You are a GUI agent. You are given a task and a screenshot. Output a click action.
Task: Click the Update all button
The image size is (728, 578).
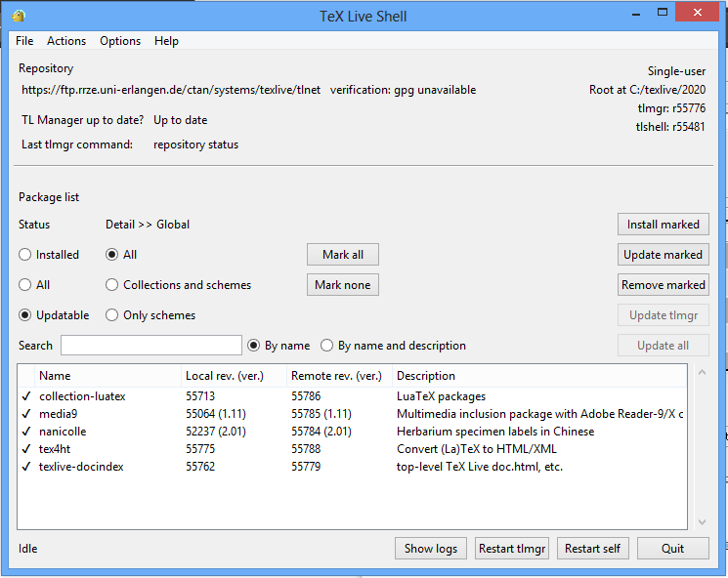pos(663,346)
